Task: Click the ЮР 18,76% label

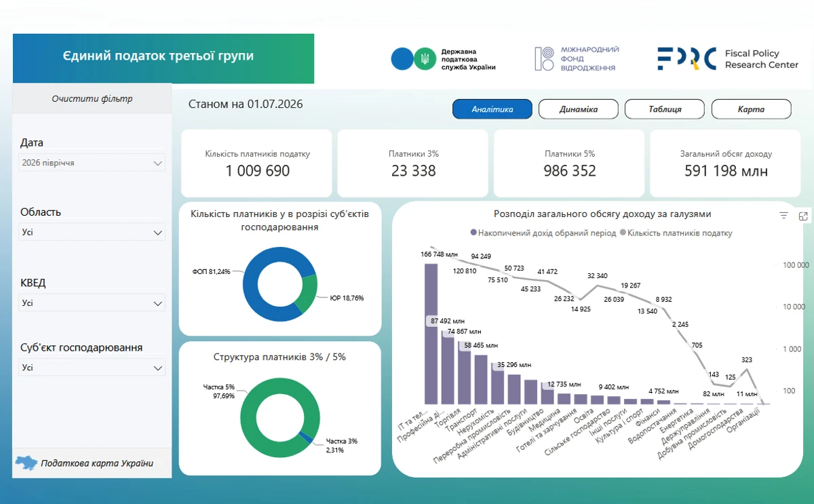Action: click(347, 297)
